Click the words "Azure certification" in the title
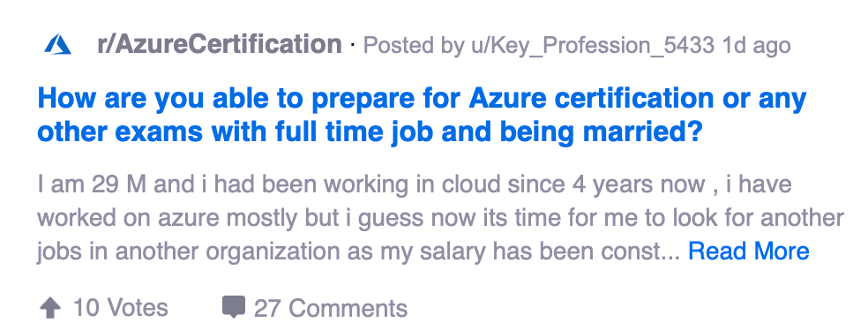 (x=591, y=99)
